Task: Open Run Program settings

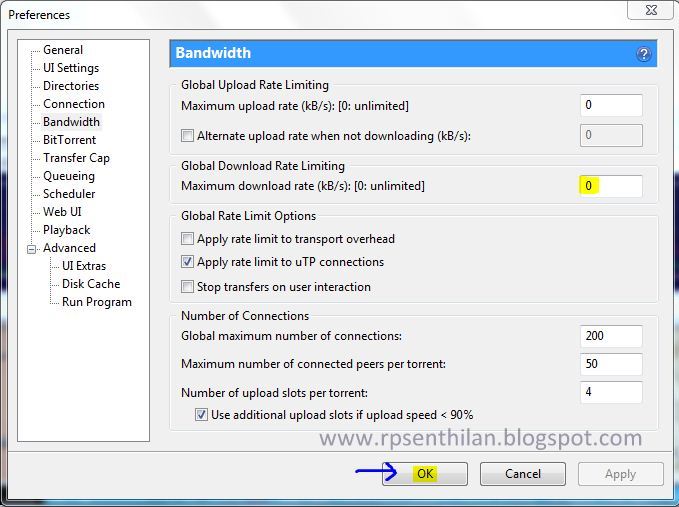Action: 97,302
